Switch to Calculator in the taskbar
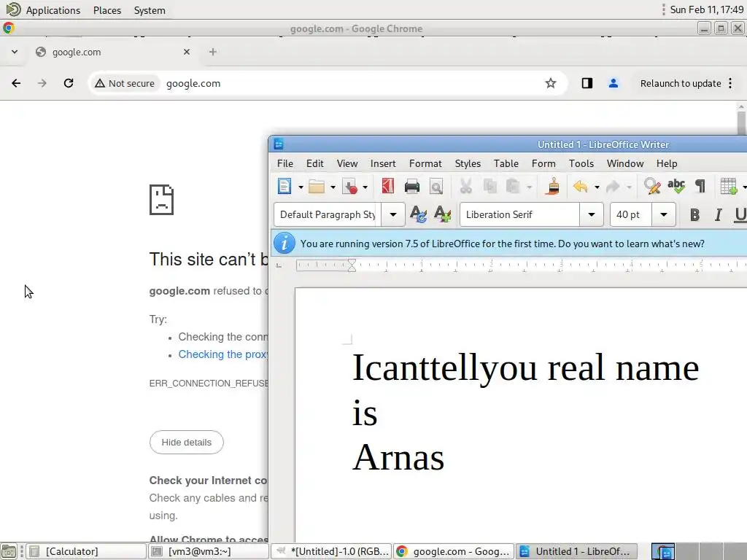The height and width of the screenshot is (560, 747). click(x=86, y=551)
